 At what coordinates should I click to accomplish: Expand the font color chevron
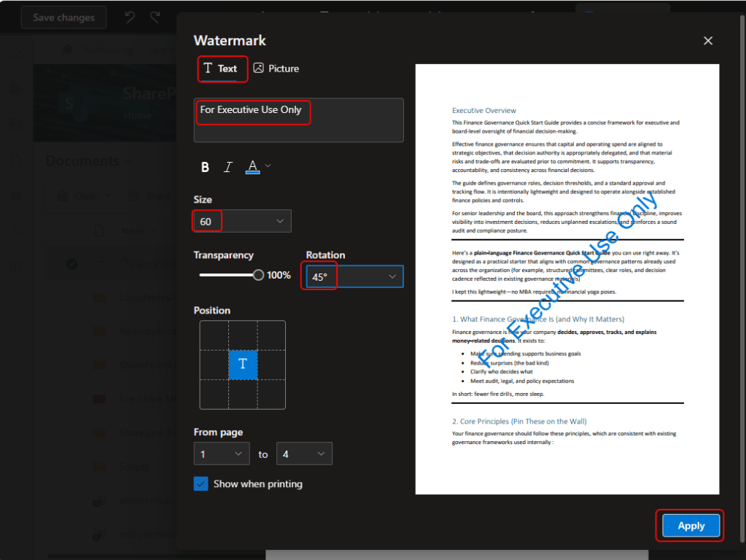point(268,166)
